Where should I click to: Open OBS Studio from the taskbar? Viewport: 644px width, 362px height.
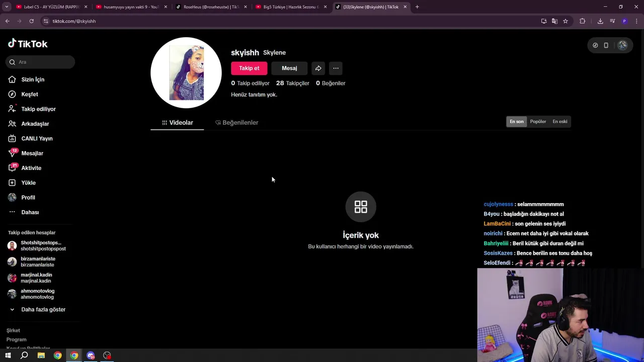point(107,355)
